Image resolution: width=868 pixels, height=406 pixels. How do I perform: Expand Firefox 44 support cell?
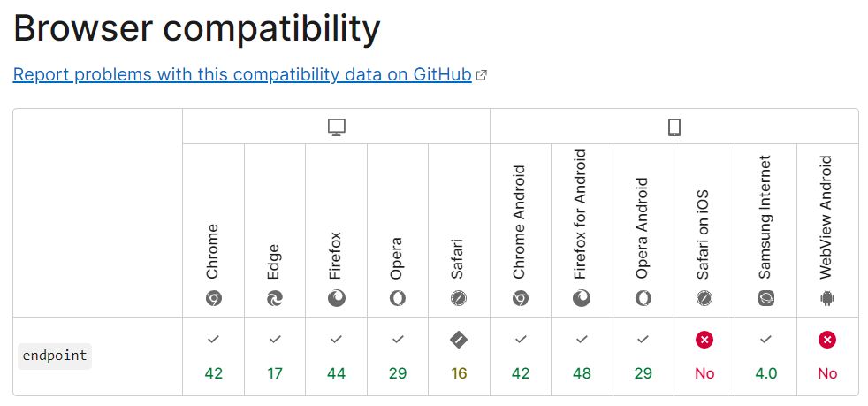(x=336, y=356)
